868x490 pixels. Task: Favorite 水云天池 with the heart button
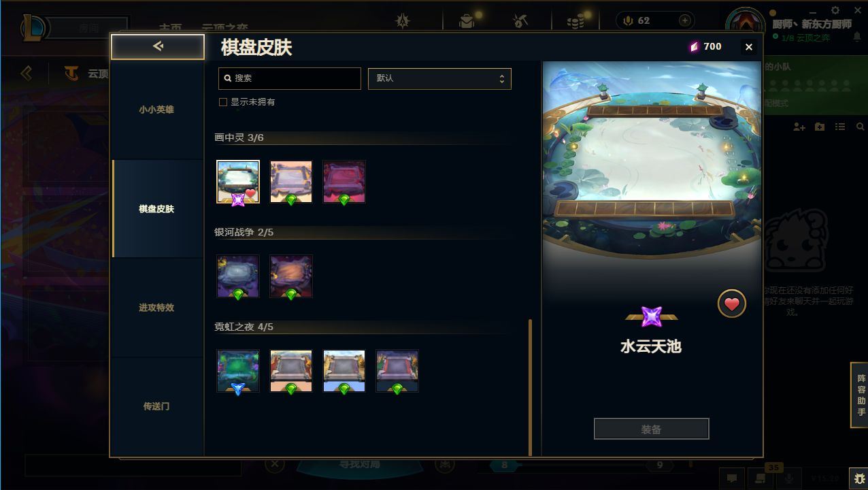tap(732, 304)
